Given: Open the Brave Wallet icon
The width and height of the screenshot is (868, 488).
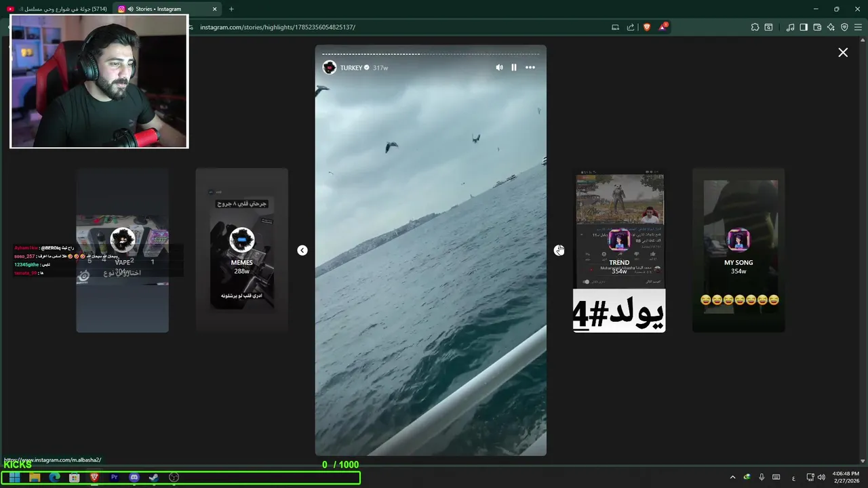Looking at the screenshot, I should click(817, 27).
